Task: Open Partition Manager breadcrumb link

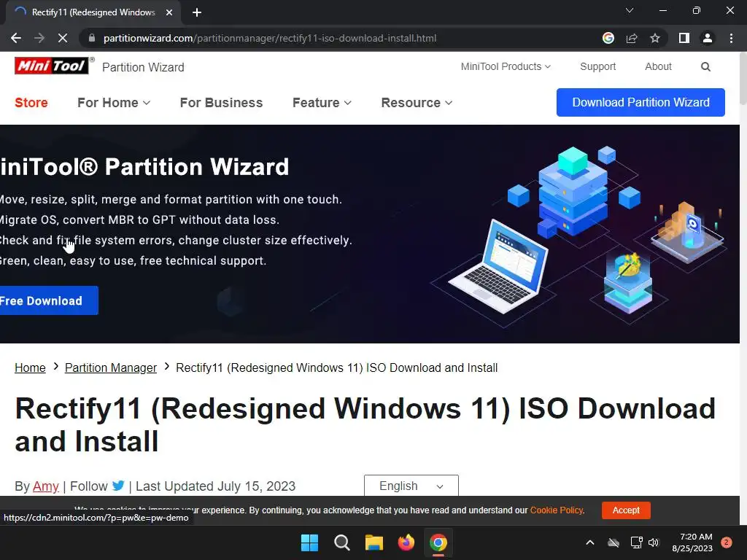Action: [111, 367]
